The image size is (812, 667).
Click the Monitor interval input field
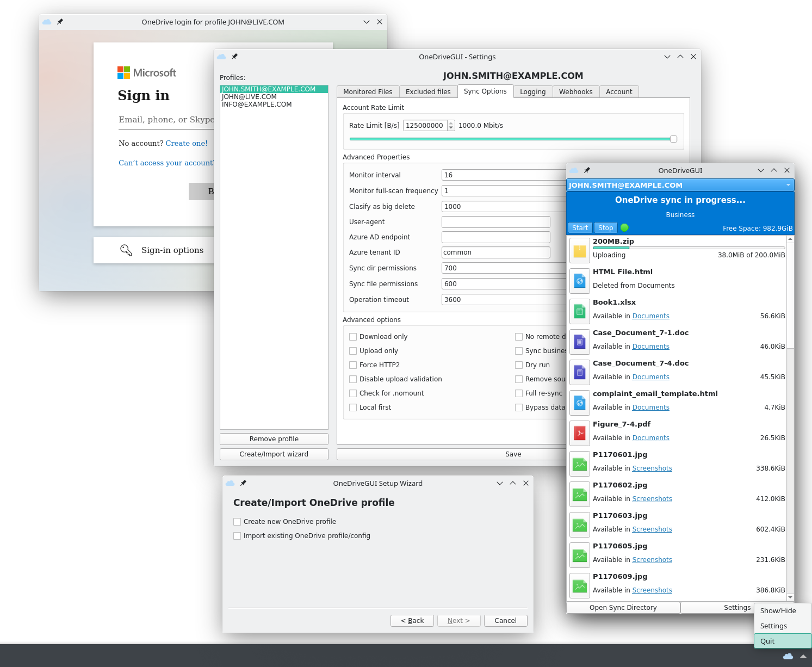[504, 175]
